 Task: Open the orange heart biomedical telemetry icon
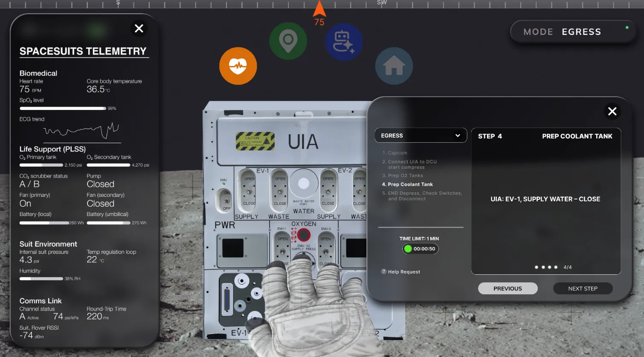[238, 66]
